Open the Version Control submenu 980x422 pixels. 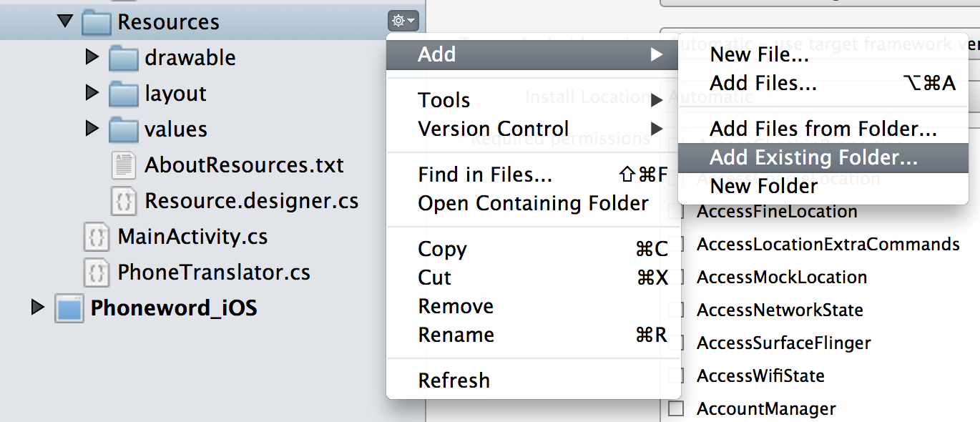point(494,129)
